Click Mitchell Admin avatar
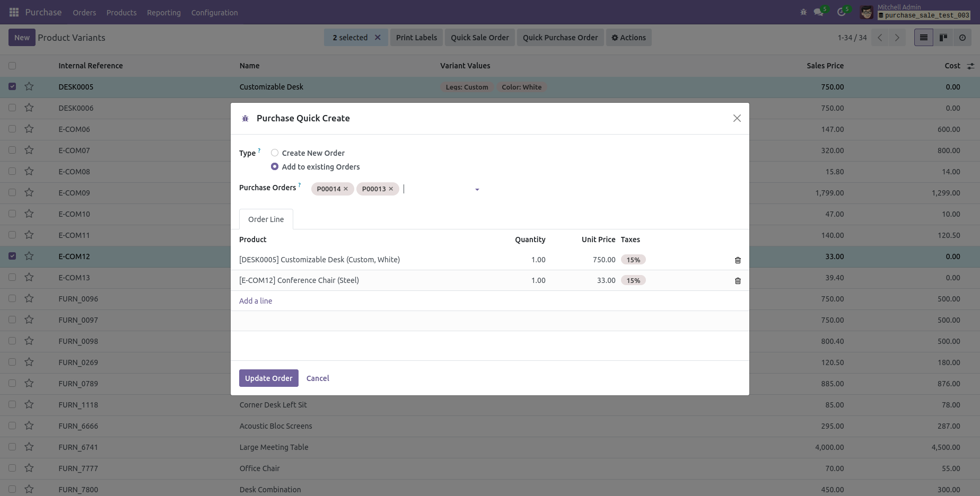 click(x=867, y=12)
